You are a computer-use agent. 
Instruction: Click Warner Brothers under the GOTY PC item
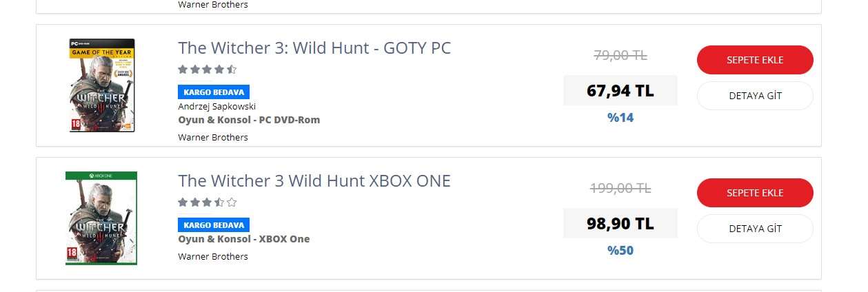click(213, 137)
